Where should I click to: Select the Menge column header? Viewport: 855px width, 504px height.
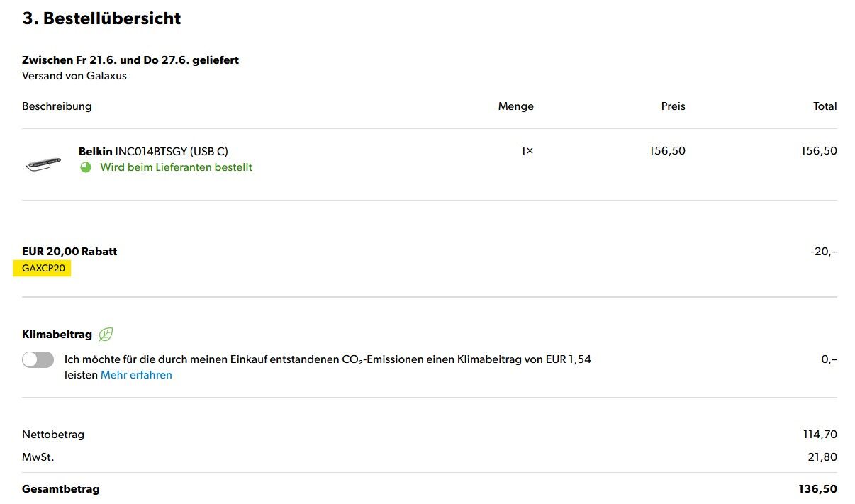click(x=515, y=106)
